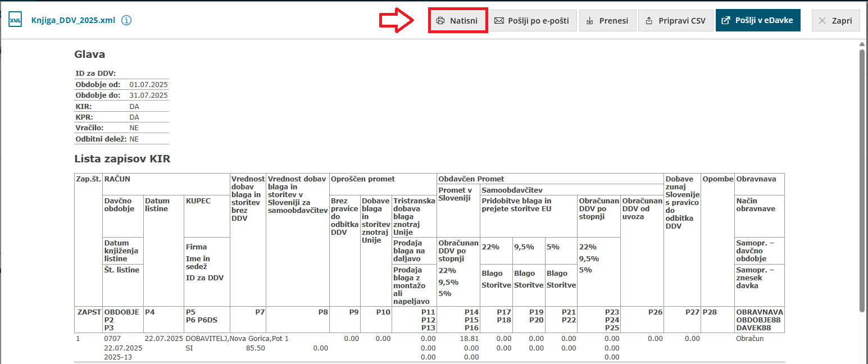This screenshot has width=868, height=364.
Task: Click the Vračilo: label
Action: pyautogui.click(x=90, y=128)
